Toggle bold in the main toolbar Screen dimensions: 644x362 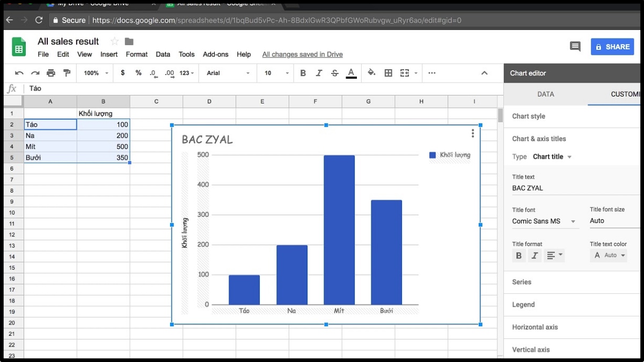click(303, 73)
